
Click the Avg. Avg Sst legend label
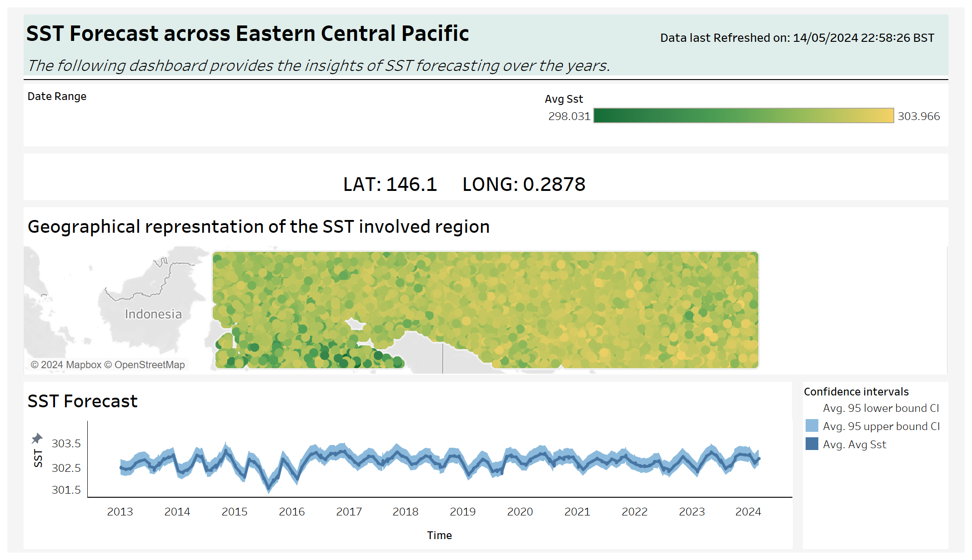pos(854,445)
